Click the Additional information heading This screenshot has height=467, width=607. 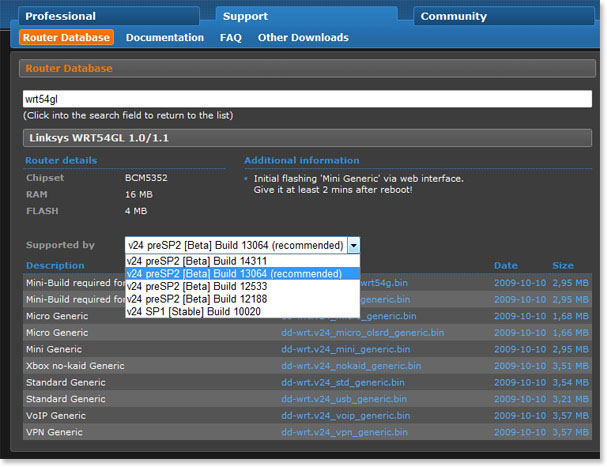[x=302, y=160]
